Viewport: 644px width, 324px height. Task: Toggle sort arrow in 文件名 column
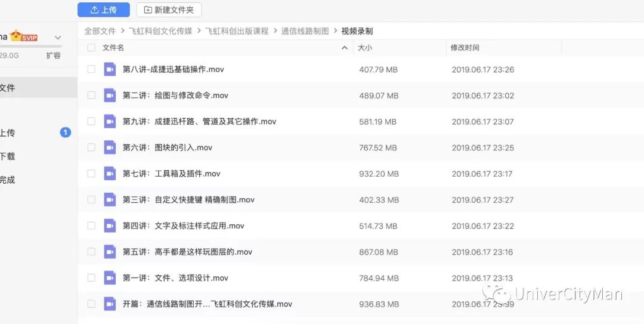point(344,48)
